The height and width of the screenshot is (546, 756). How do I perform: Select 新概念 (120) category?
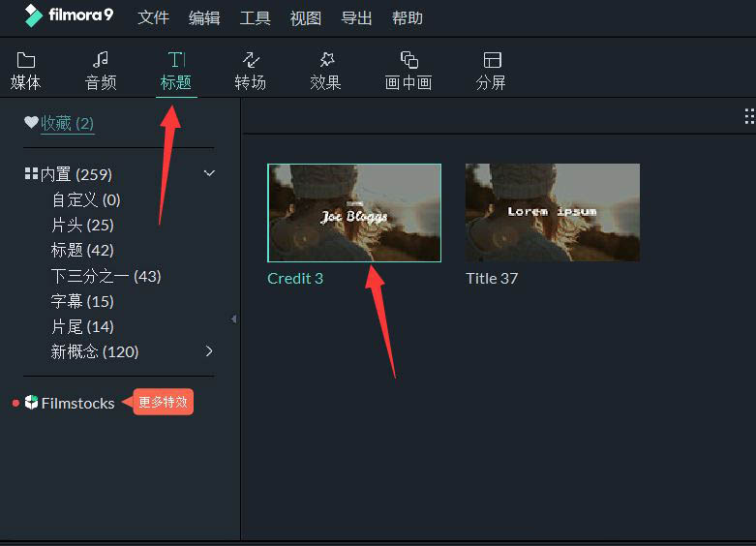pyautogui.click(x=95, y=351)
